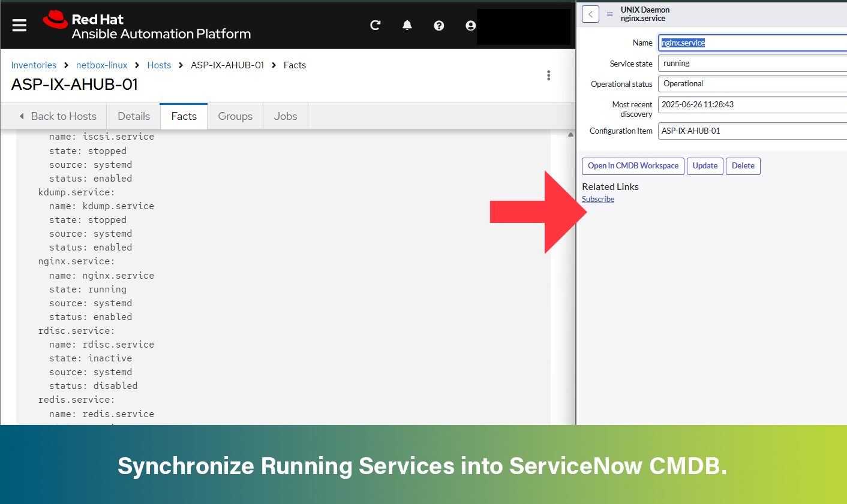Click the refresh icon in header
This screenshot has width=847, height=504.
(x=376, y=25)
